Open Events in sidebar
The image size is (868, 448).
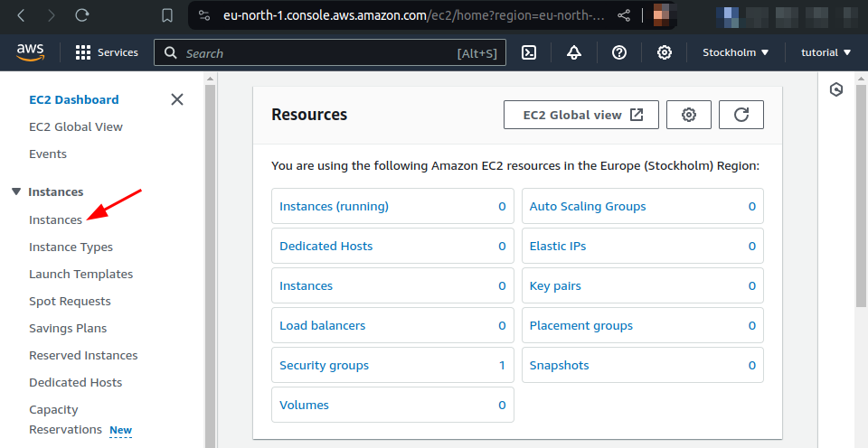coord(48,154)
